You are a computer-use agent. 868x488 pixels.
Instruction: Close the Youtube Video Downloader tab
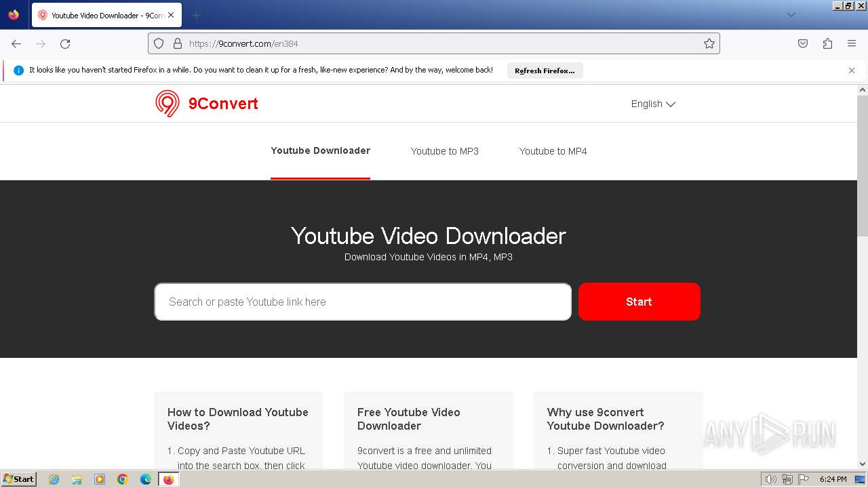point(171,15)
